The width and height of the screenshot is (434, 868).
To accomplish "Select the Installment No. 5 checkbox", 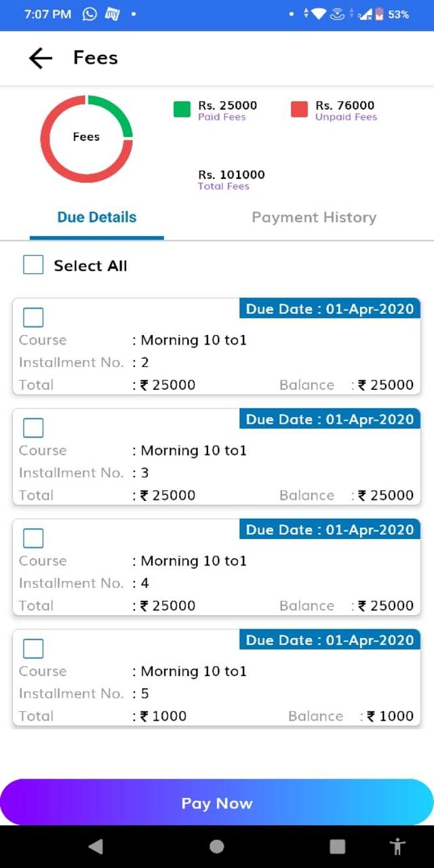I will pyautogui.click(x=33, y=649).
